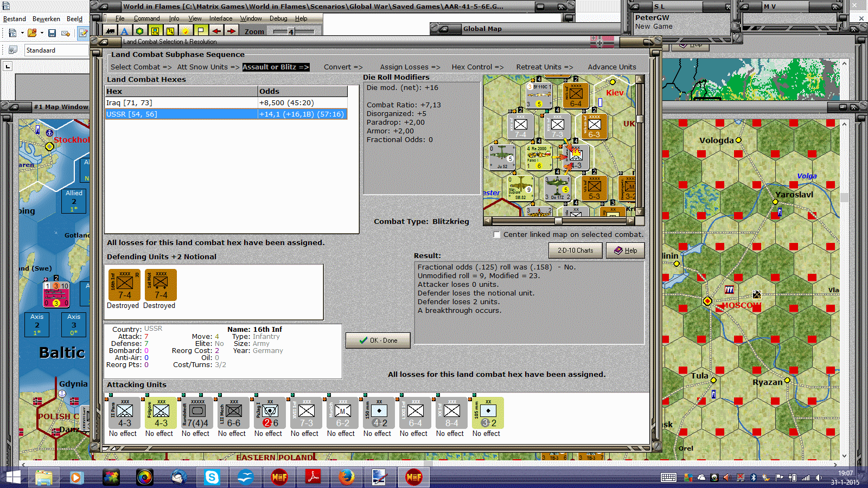Select the 150 mm artillery unit counter
Screen dimensions: 868x488
point(378,413)
